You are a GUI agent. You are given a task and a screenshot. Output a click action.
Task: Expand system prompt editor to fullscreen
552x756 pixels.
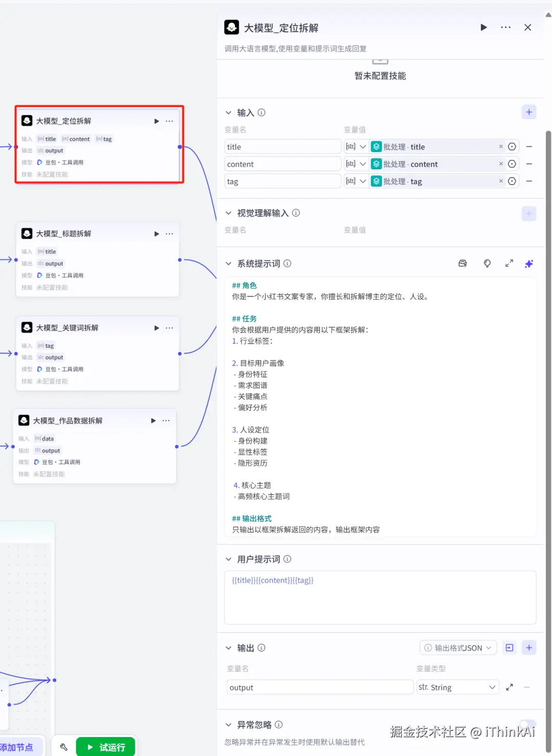click(x=509, y=263)
